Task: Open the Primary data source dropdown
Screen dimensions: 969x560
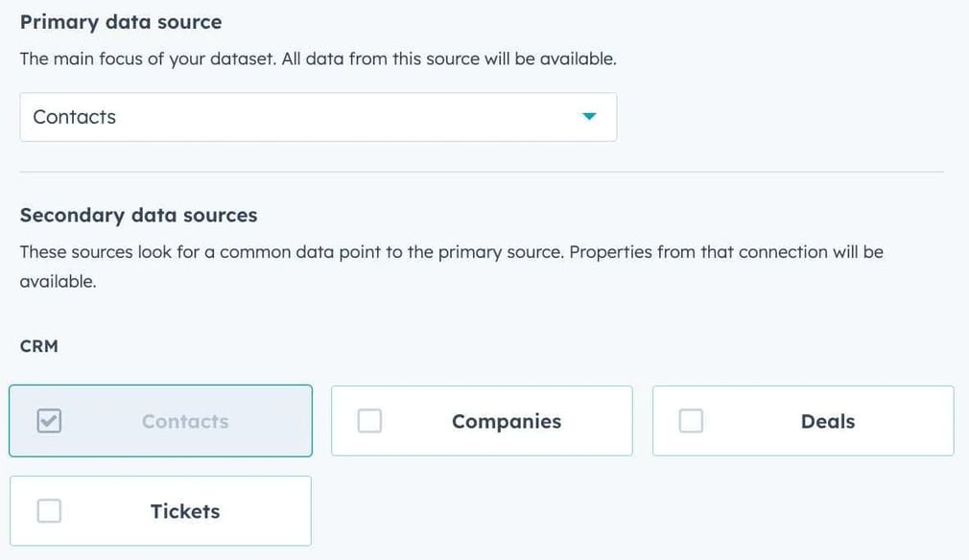Action: pos(318,117)
